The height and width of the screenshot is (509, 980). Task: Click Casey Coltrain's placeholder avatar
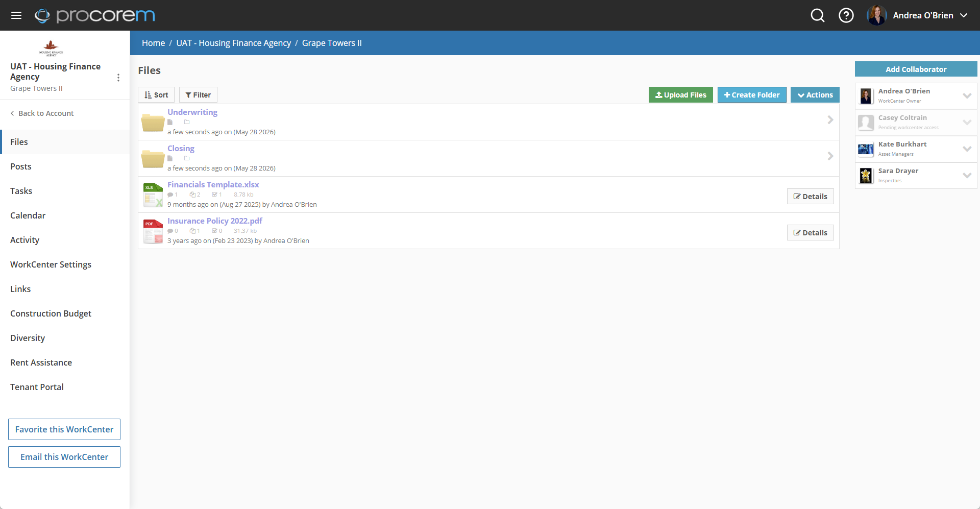pos(866,123)
